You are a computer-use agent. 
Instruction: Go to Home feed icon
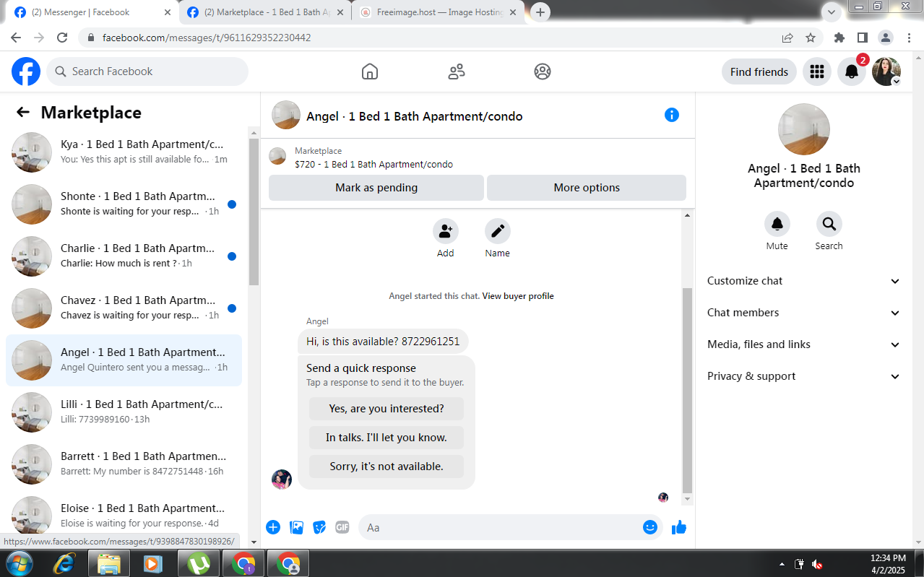[370, 71]
